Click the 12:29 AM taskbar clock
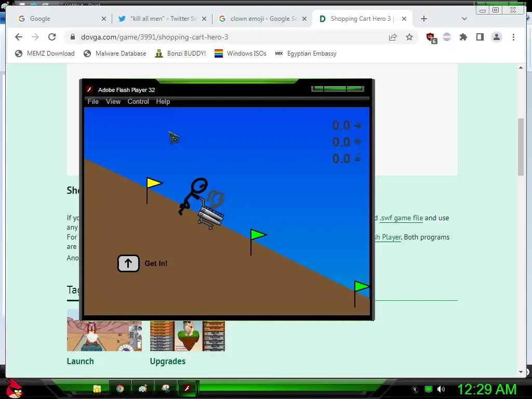Viewport: 532px width, 399px height. [x=487, y=389]
